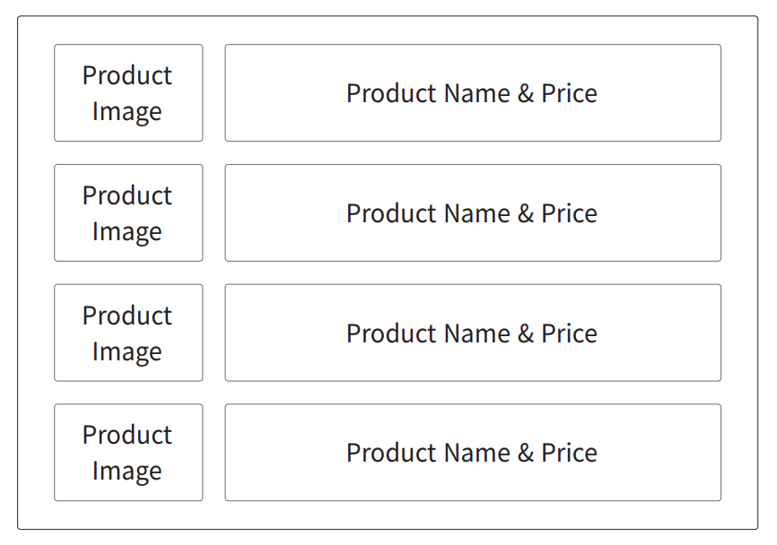The height and width of the screenshot is (545, 777).
Task: Select the first Product Name & Price box
Action: coord(473,93)
